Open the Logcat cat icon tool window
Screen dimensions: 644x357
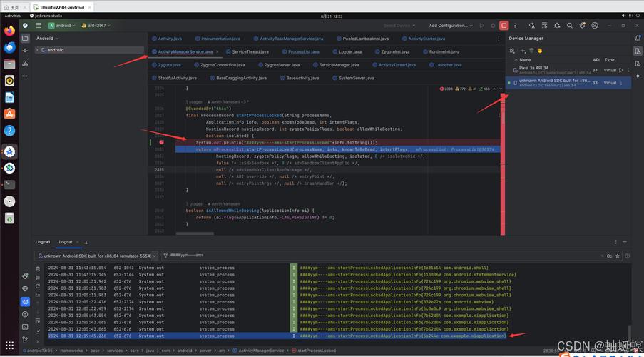pyautogui.click(x=25, y=302)
